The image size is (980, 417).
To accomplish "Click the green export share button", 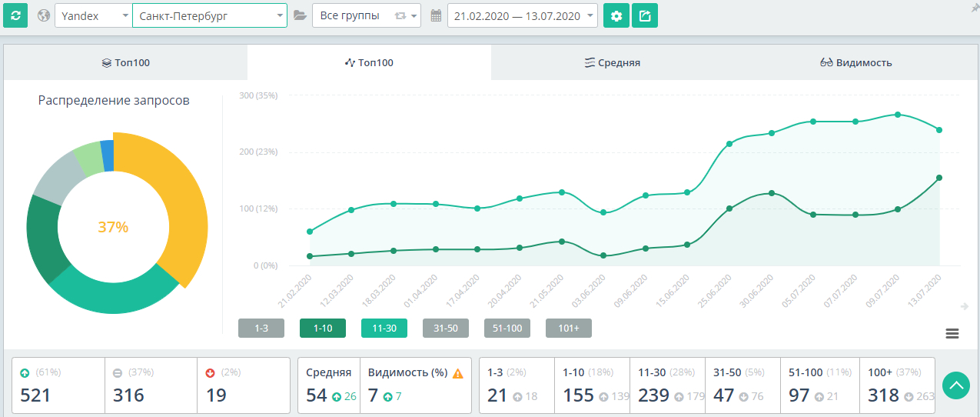I will [645, 15].
